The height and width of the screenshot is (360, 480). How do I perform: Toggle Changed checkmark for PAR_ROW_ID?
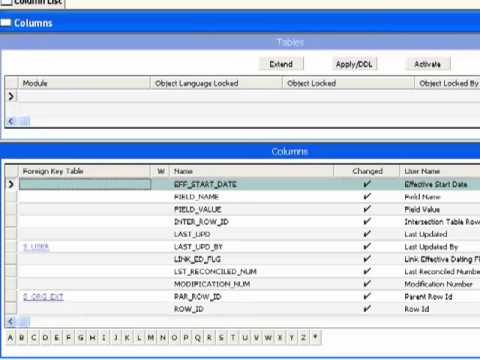click(367, 297)
